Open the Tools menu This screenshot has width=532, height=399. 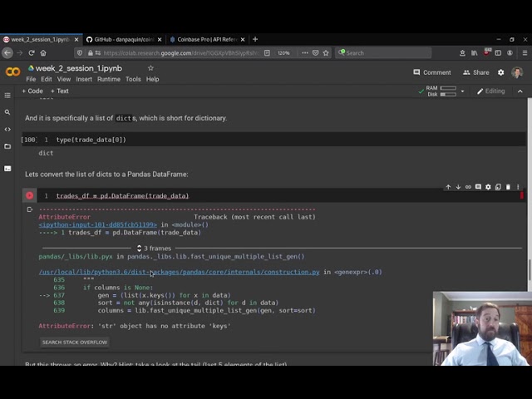pos(133,79)
